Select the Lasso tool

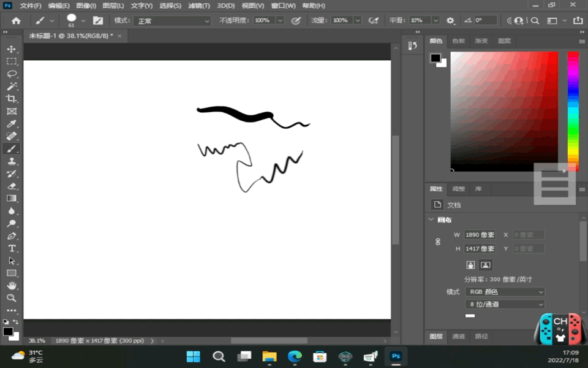point(12,74)
